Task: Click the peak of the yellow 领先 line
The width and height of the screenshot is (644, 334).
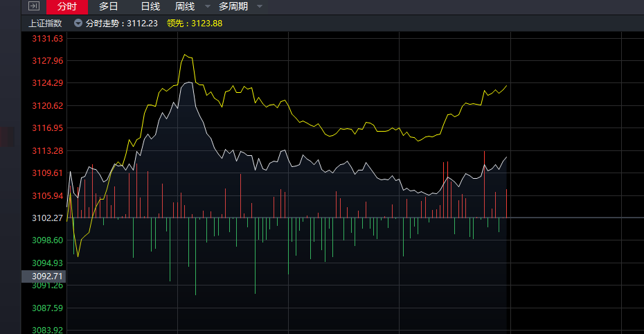Action: tap(185, 55)
